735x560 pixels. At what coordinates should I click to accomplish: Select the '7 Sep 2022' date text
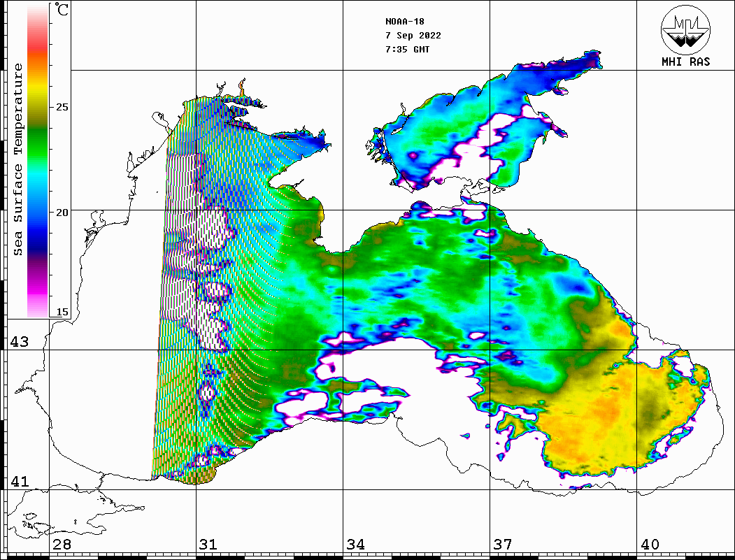click(413, 36)
